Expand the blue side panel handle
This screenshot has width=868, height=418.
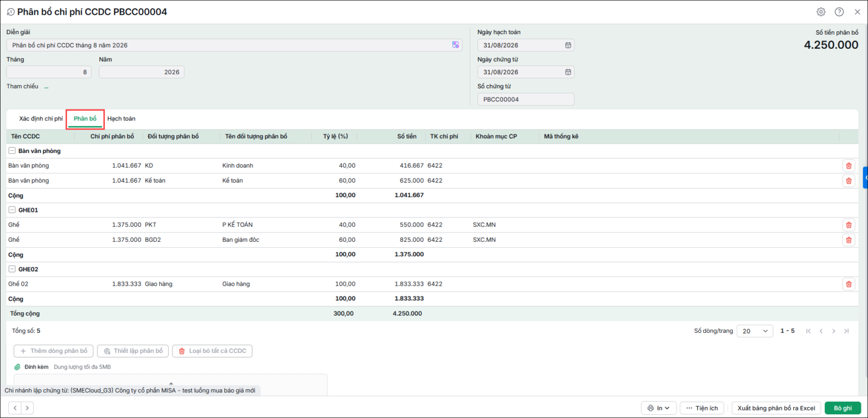tap(865, 178)
